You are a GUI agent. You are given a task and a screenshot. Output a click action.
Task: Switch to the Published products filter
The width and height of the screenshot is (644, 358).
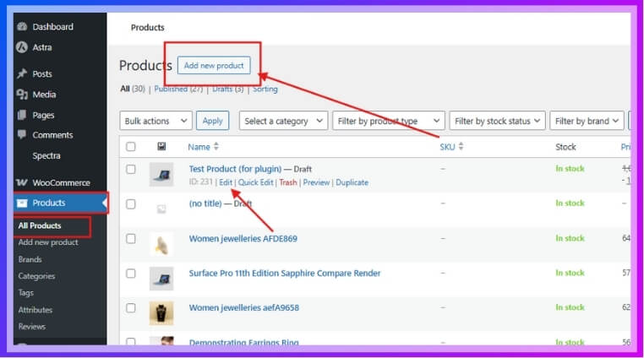(177, 89)
